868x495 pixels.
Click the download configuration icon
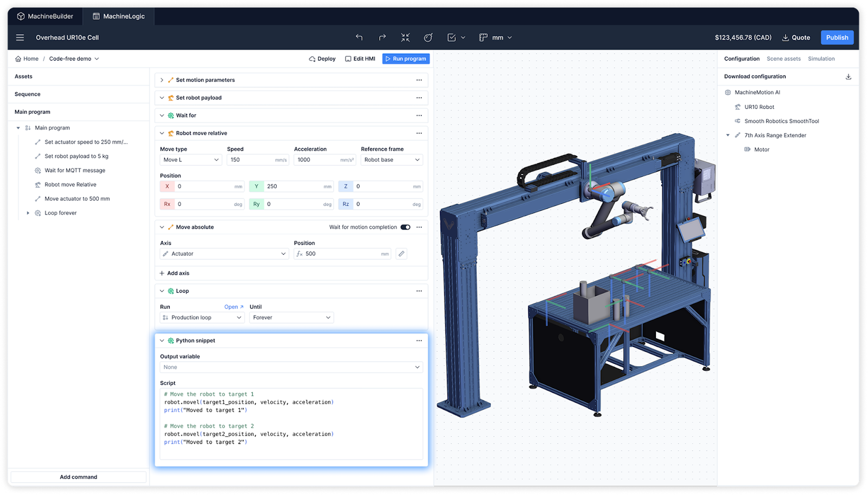point(848,76)
